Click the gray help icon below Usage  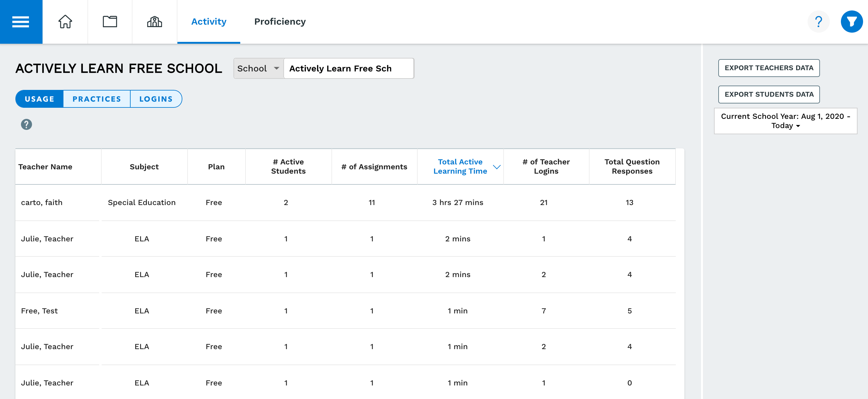click(x=26, y=125)
